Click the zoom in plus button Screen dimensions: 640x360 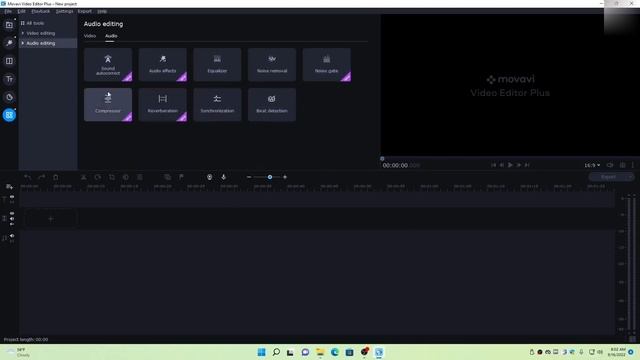285,177
